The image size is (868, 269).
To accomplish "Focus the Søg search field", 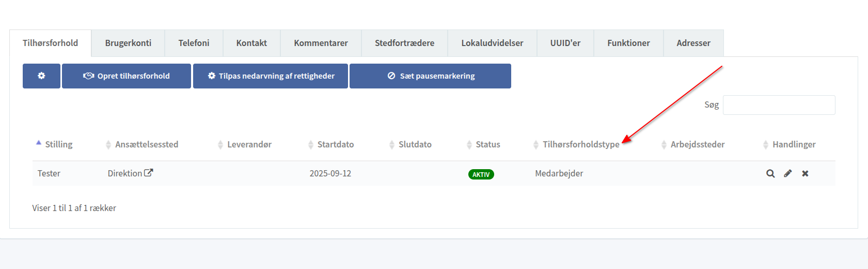I will (779, 105).
